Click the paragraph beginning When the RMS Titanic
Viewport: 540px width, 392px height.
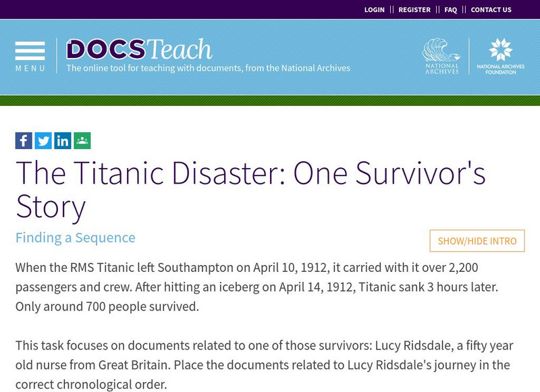pyautogui.click(x=256, y=287)
